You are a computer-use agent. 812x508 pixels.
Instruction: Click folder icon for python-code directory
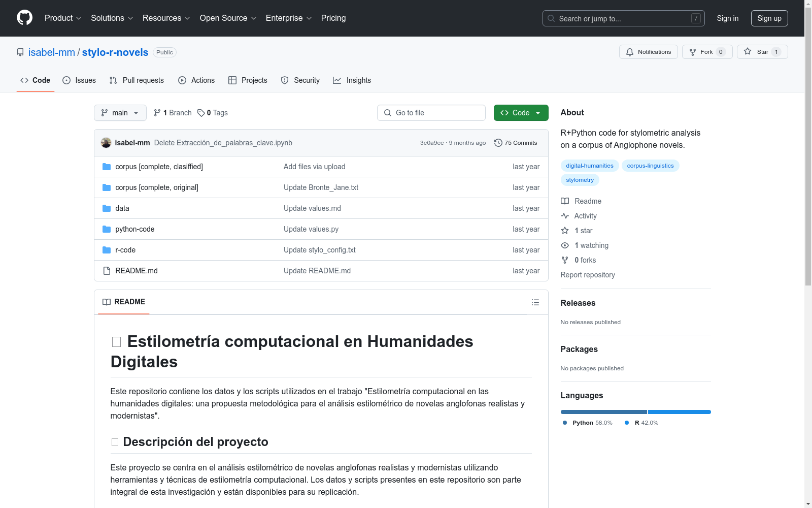(x=107, y=229)
